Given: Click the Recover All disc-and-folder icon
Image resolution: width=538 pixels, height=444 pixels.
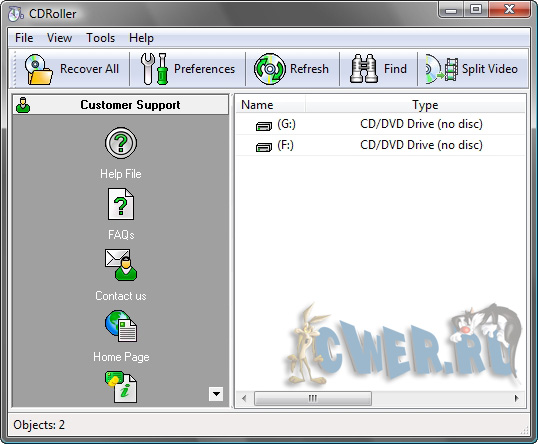Looking at the screenshot, I should [38, 69].
